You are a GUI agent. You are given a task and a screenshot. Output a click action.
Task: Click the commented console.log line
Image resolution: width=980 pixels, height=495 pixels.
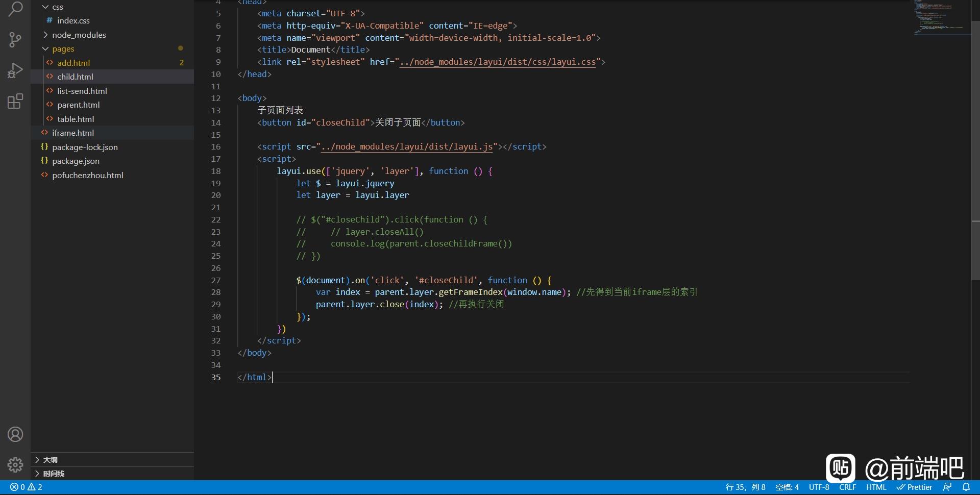[404, 244]
